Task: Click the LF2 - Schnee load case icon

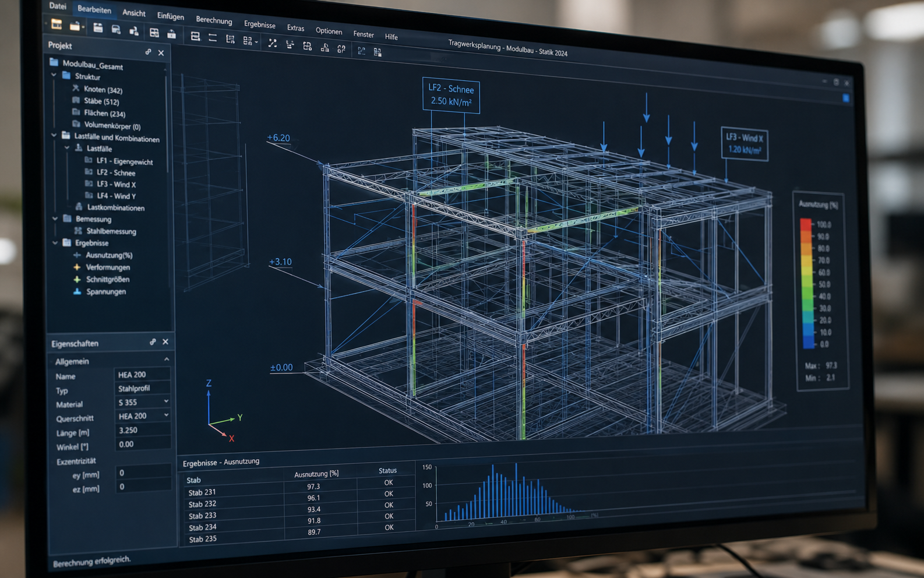Action: coord(89,172)
